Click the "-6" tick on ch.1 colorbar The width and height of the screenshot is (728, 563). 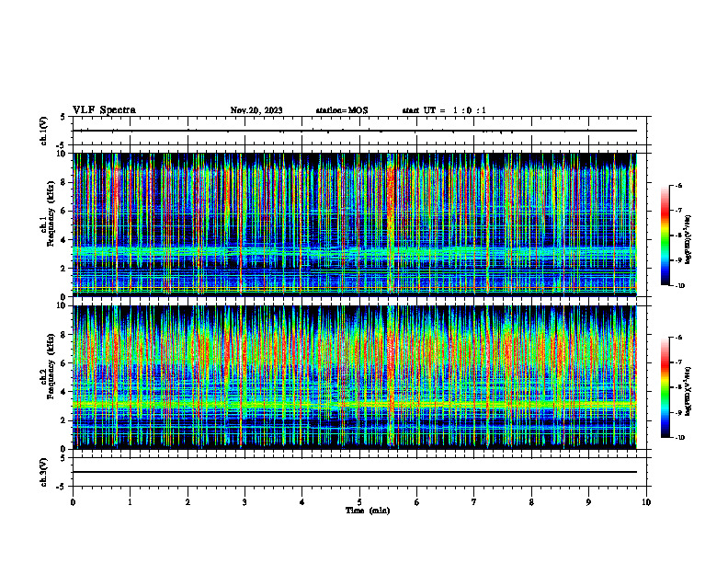679,186
